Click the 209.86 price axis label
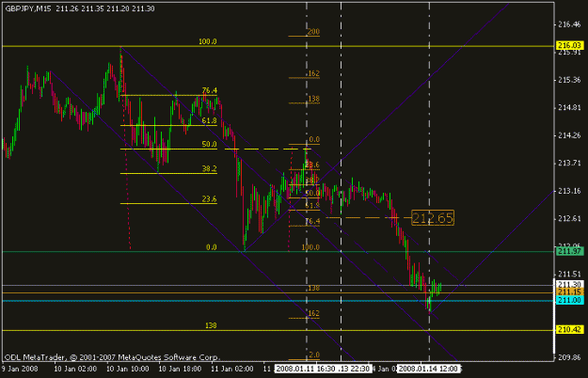 pyautogui.click(x=569, y=357)
